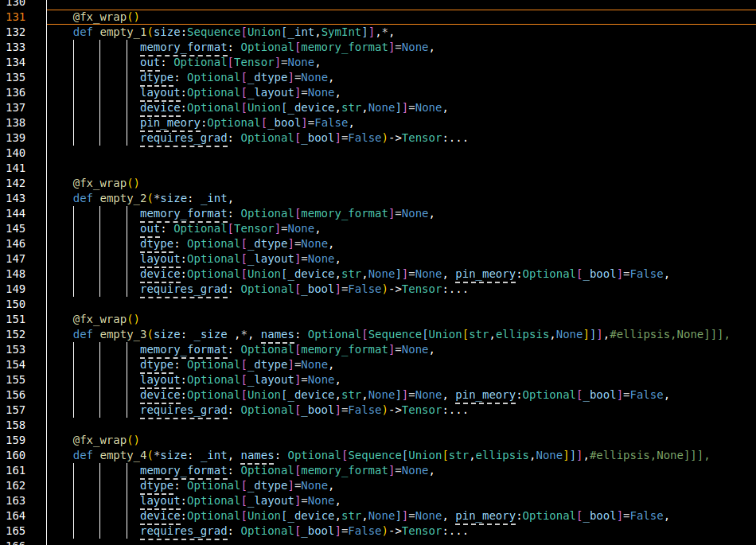Image resolution: width=756 pixels, height=545 pixels.
Task: Click requires_grad on line 139
Action: point(183,138)
